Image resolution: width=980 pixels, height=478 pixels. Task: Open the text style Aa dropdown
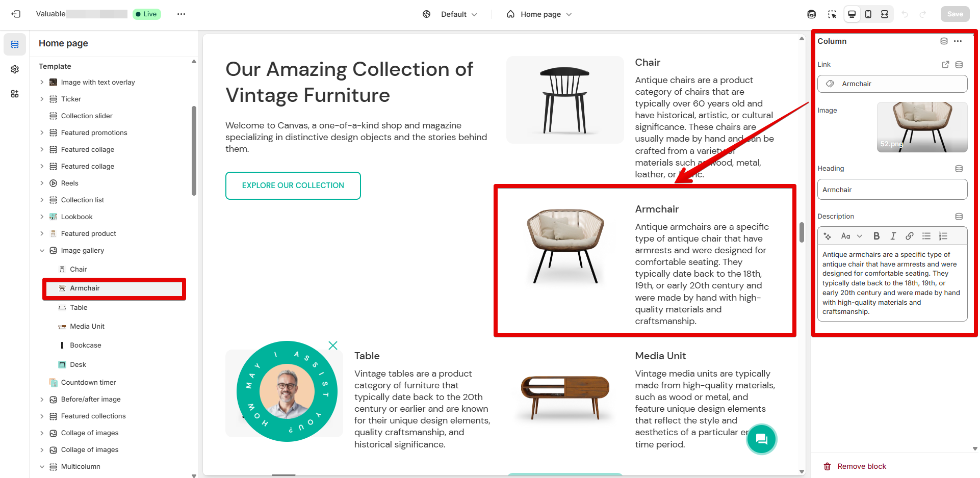coord(852,236)
